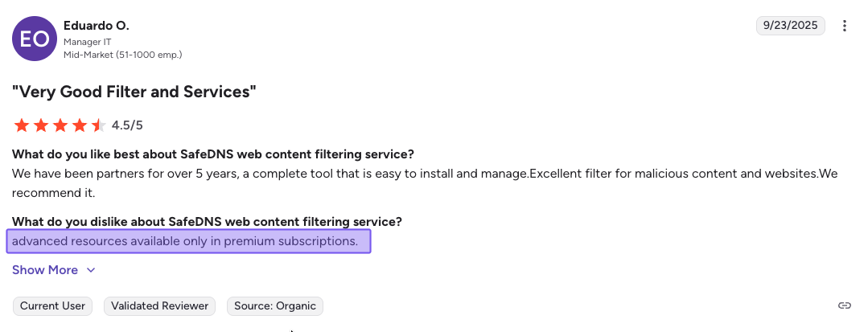Open the three-dot review options menu
This screenshot has width=868, height=332.
[845, 26]
